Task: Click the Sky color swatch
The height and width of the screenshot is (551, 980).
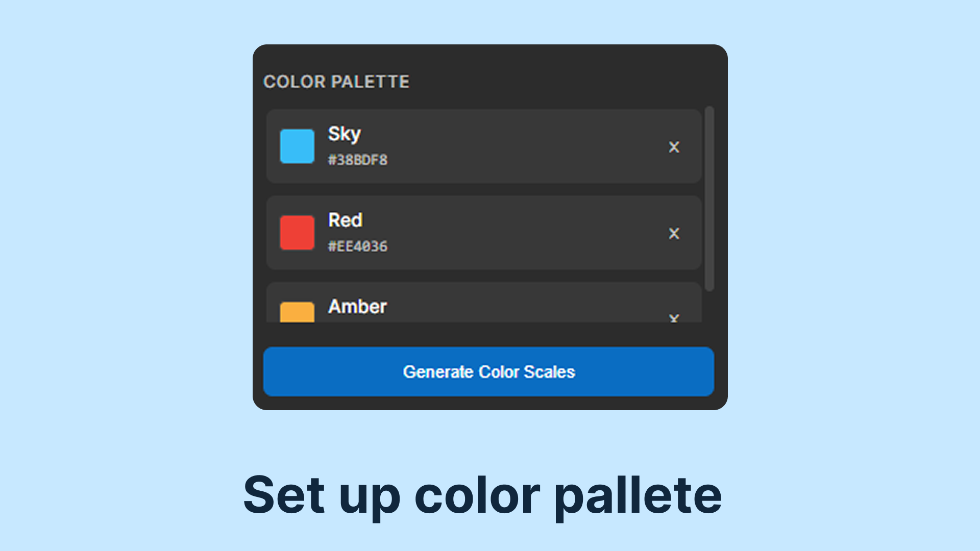Action: tap(298, 147)
